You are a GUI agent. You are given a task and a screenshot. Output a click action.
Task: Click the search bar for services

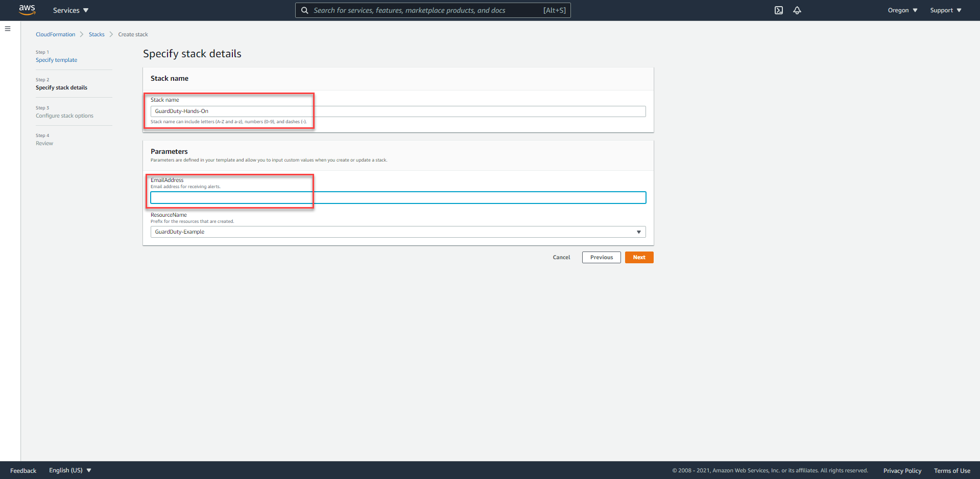[433, 10]
